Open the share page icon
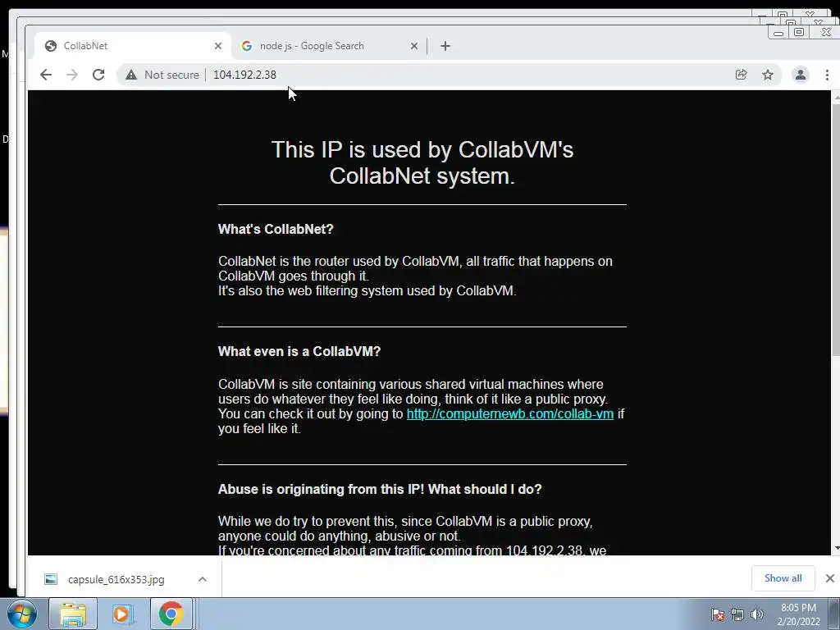This screenshot has width=840, height=630. point(742,75)
